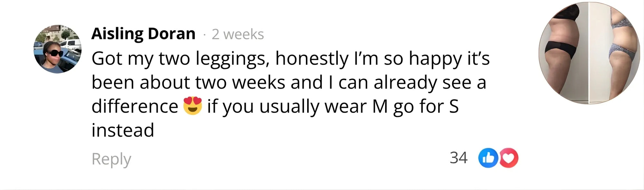View the 34 reactions count
The image size is (644, 190).
pos(459,158)
